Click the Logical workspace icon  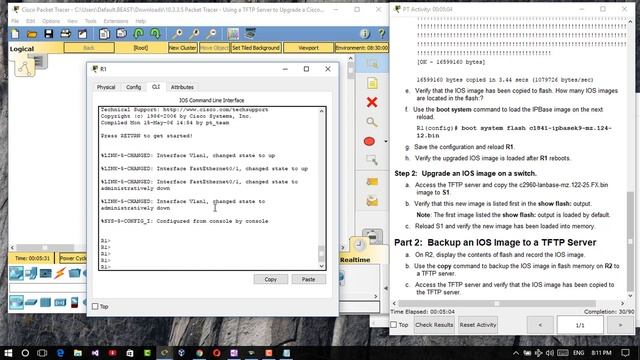24,68
